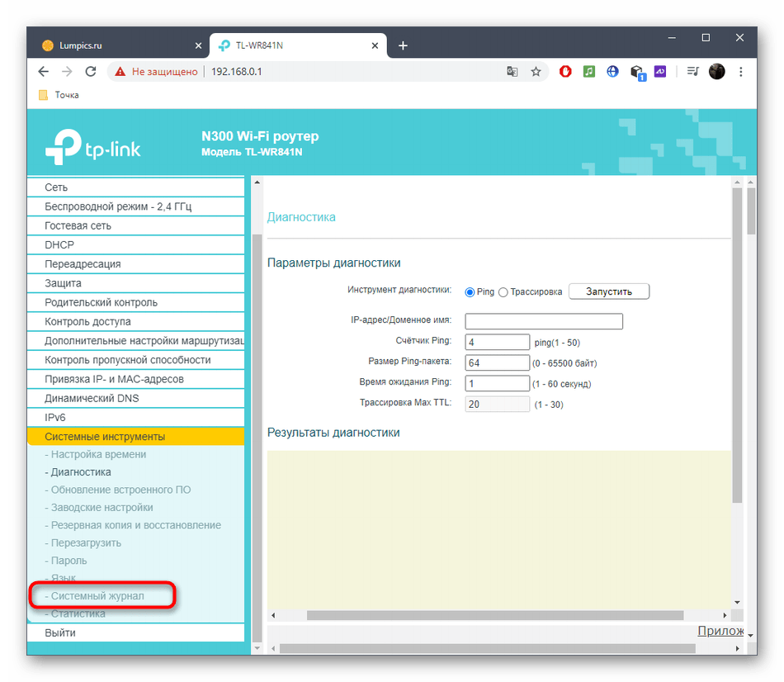Image resolution: width=784 pixels, height=682 pixels.
Task: Open Гостевая сеть section
Action: point(135,225)
